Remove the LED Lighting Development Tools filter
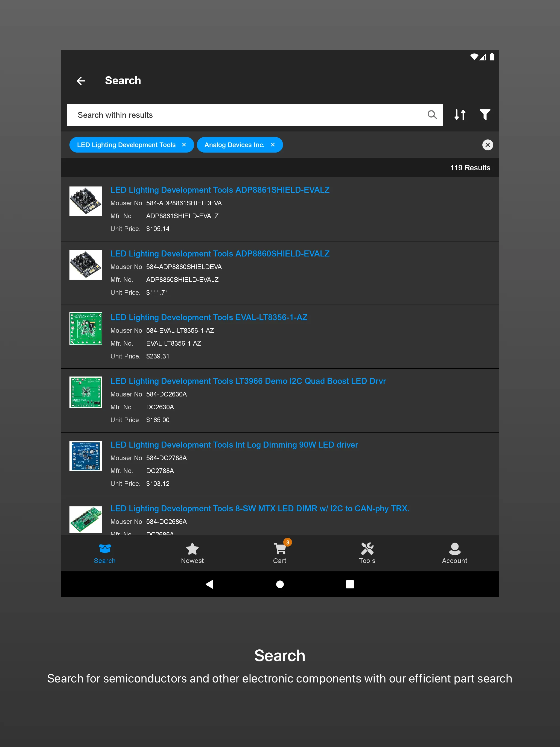Viewport: 560px width, 747px height. 183,145
